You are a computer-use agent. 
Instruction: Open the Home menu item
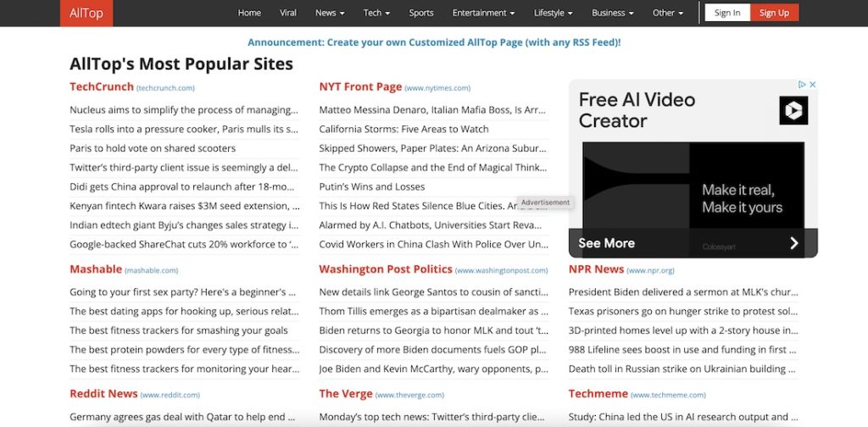click(x=249, y=13)
